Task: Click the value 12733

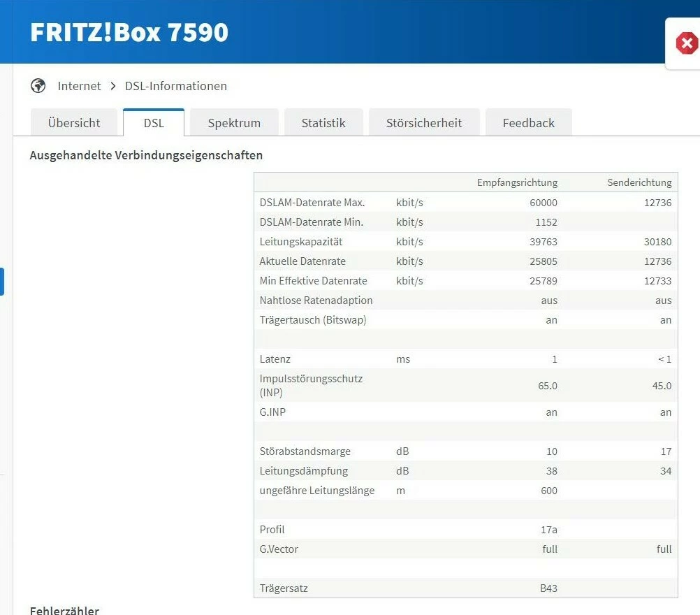Action: pyautogui.click(x=657, y=281)
